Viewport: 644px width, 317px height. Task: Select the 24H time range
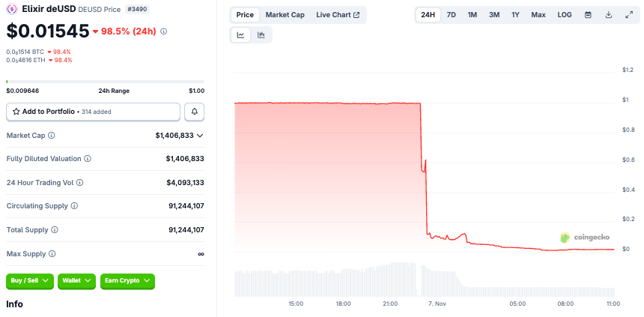pyautogui.click(x=428, y=15)
